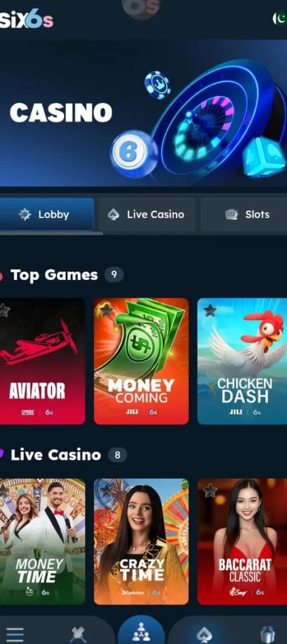Open the hamburger menu in bottom bar
Image resolution: width=287 pixels, height=644 pixels.
[15, 635]
